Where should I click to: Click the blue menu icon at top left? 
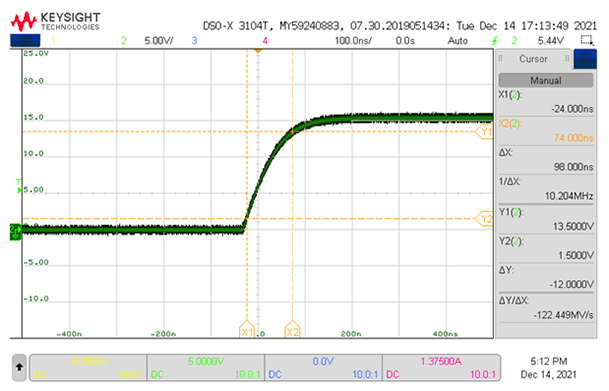point(25,40)
